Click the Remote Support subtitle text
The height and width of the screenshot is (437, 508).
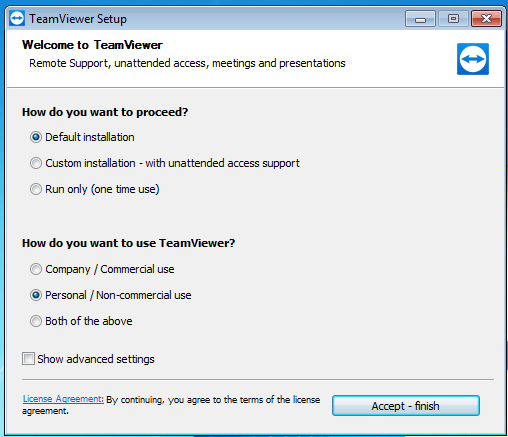pyautogui.click(x=187, y=63)
